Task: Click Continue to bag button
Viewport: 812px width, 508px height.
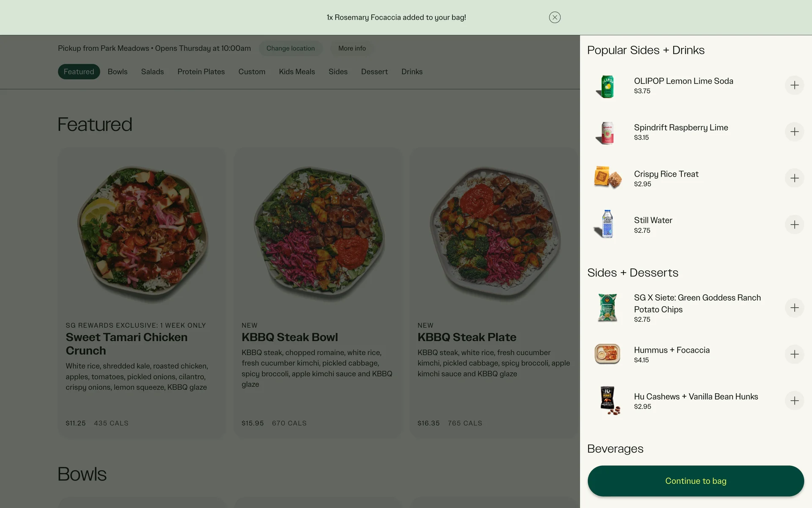Action: coord(695,481)
